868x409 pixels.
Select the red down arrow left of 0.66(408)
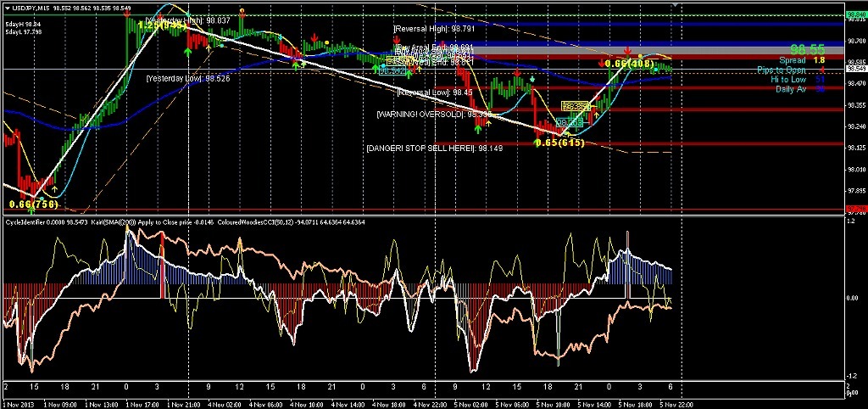pos(601,63)
